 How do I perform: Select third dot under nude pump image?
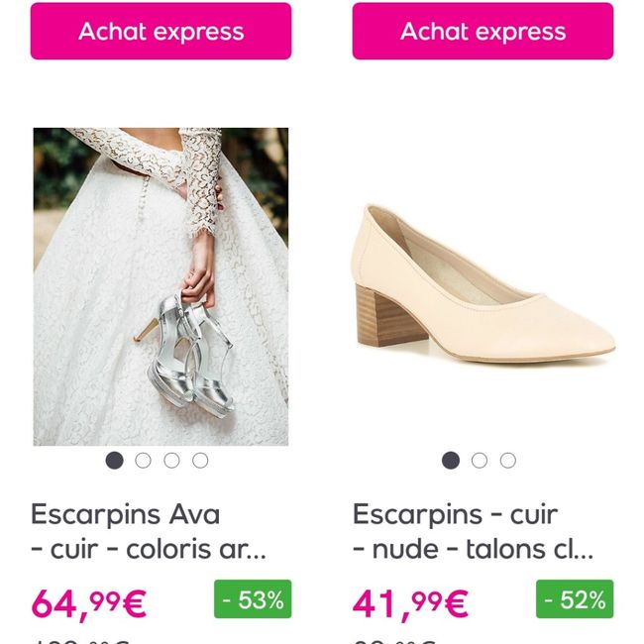pyautogui.click(x=508, y=460)
